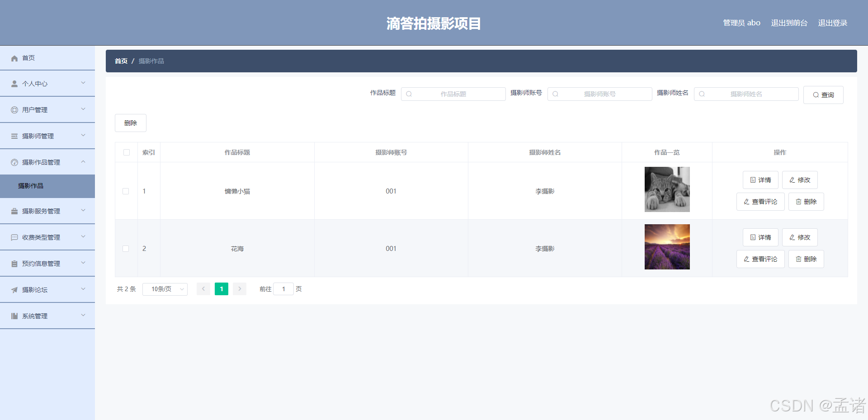The width and height of the screenshot is (868, 420).
Task: Select 摄影作品 in the sidebar submenu
Action: [x=31, y=186]
